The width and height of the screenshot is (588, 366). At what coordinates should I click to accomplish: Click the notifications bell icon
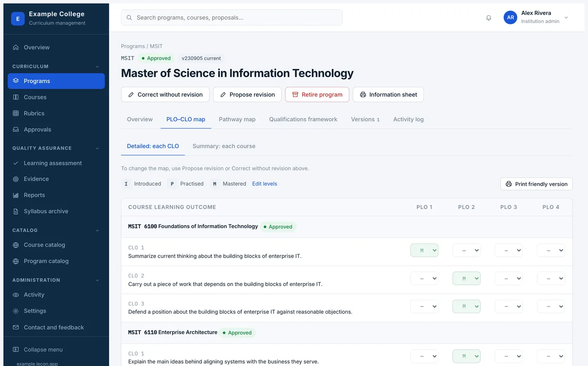coord(489,18)
